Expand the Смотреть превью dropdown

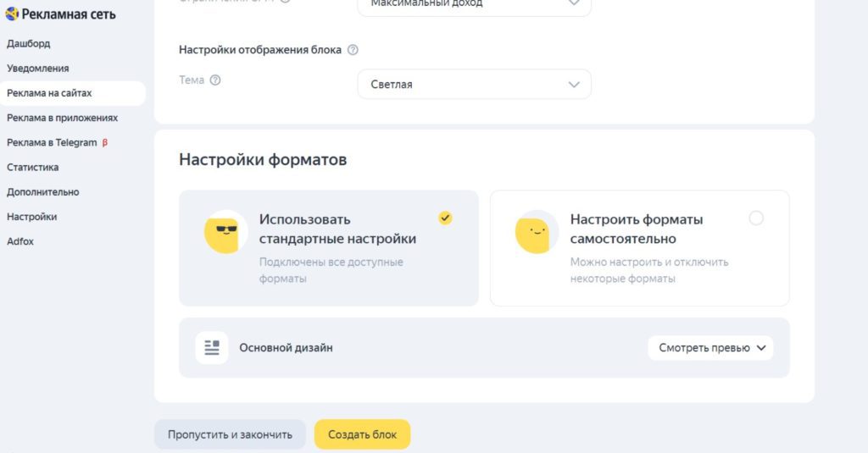coord(711,348)
